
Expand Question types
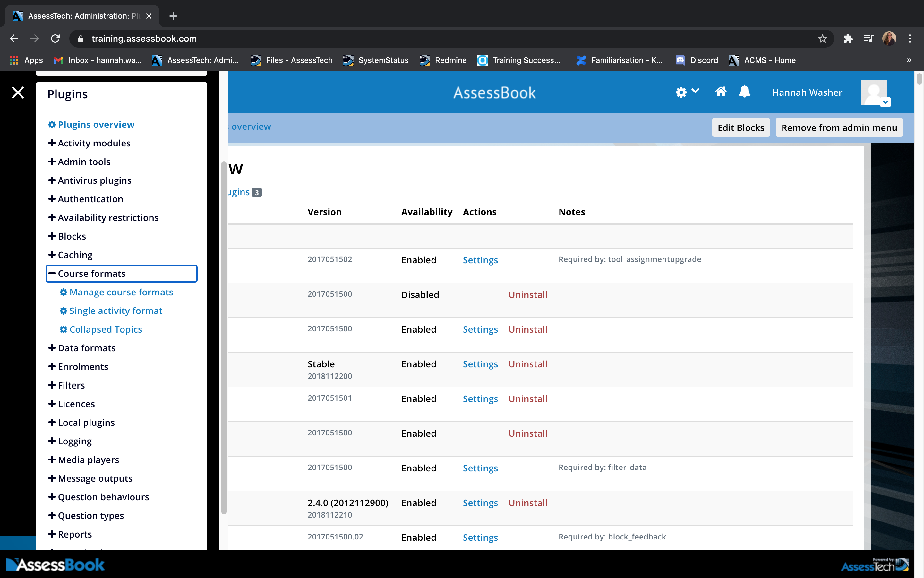[x=86, y=516]
